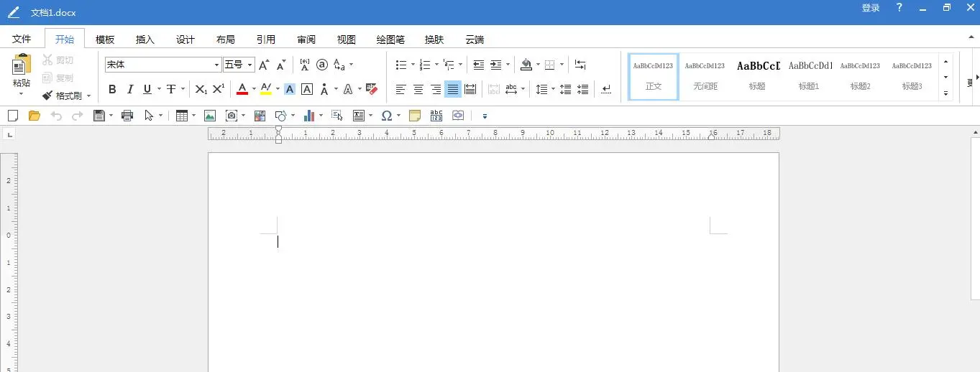Toggle justified alignment button
Image resolution: width=980 pixels, height=372 pixels.
pyautogui.click(x=452, y=89)
